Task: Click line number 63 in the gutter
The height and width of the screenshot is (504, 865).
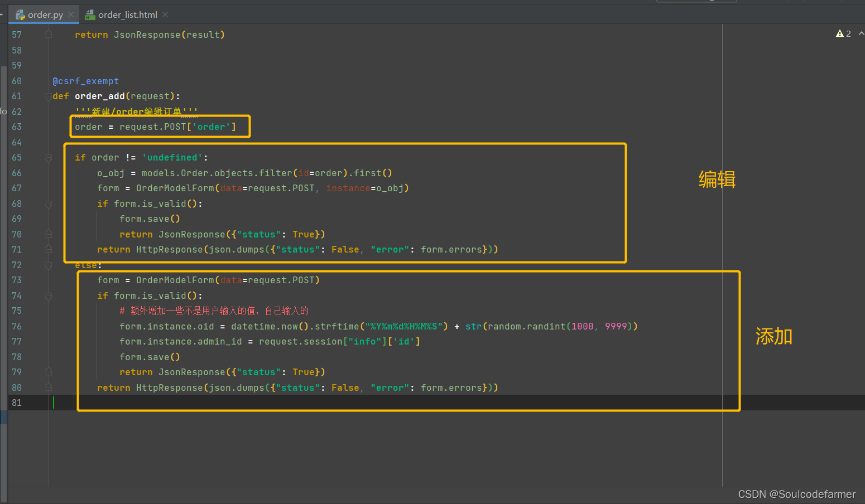Action: click(17, 127)
